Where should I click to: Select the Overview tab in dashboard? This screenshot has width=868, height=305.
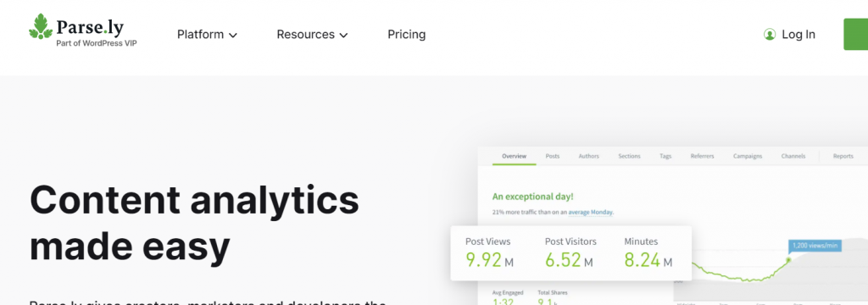pyautogui.click(x=514, y=156)
